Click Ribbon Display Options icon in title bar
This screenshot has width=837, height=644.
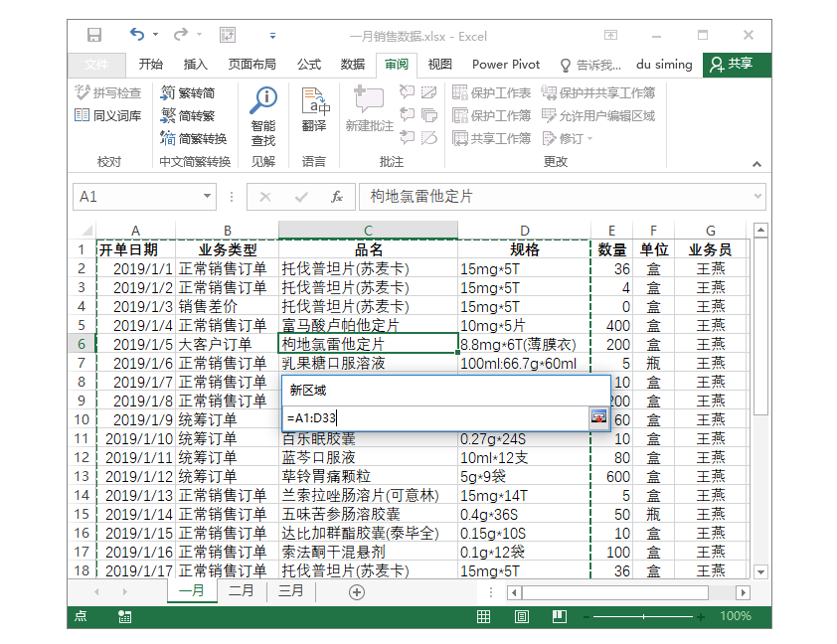[x=610, y=35]
